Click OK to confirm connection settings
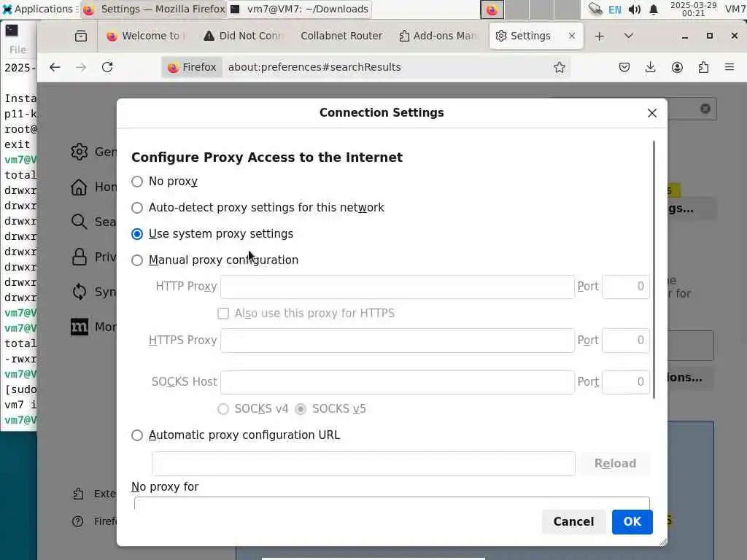The width and height of the screenshot is (747, 560). point(632,521)
